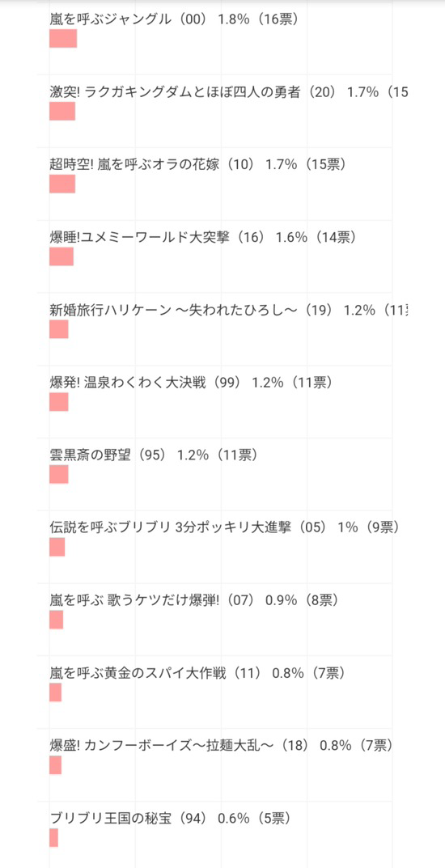Click the pink bar under ラクガキングダム entry
This screenshot has height=868, width=445.
coord(62,112)
